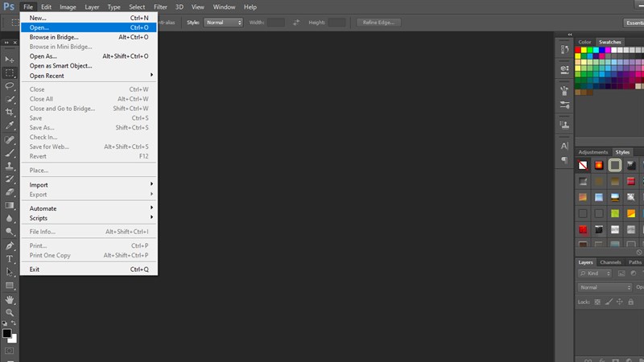The width and height of the screenshot is (644, 362).
Task: Expand Open Recent submenu
Action: (x=89, y=76)
